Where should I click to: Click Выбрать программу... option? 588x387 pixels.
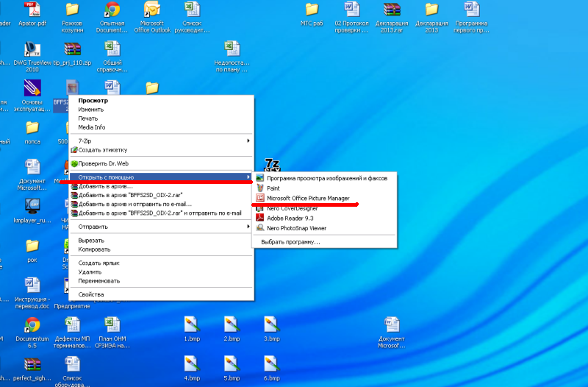click(x=290, y=242)
